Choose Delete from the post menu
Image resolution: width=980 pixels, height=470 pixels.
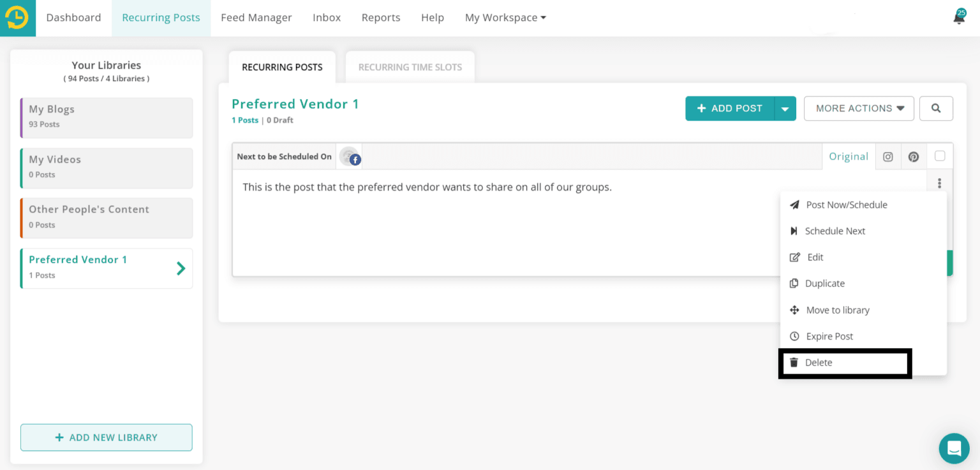[818, 363]
